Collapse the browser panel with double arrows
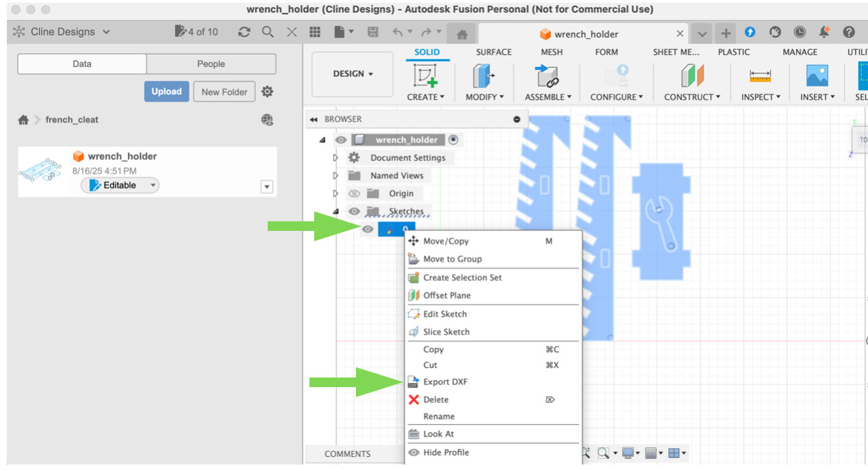This screenshot has width=868, height=470. click(x=314, y=119)
